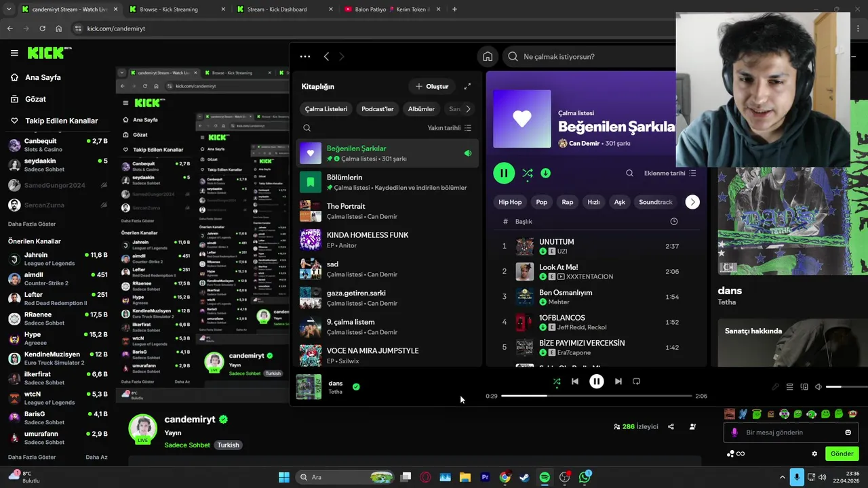
Task: Open Spotify from the taskbar
Action: point(545,477)
